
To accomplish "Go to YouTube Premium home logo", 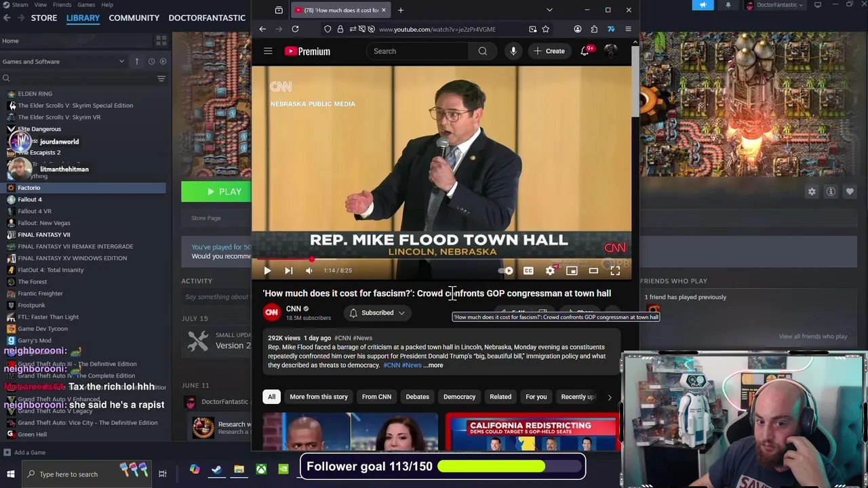I will point(307,51).
